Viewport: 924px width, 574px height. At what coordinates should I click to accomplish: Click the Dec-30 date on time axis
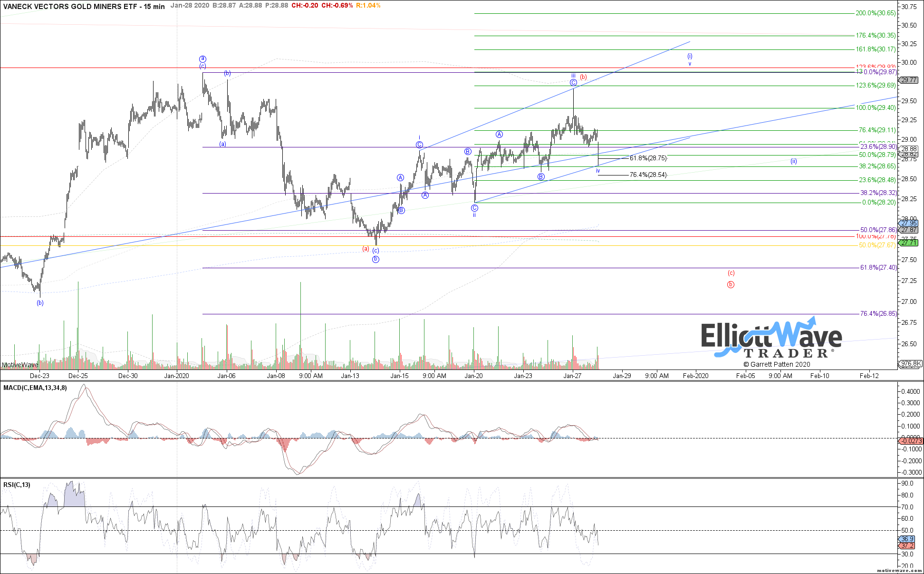coord(128,376)
